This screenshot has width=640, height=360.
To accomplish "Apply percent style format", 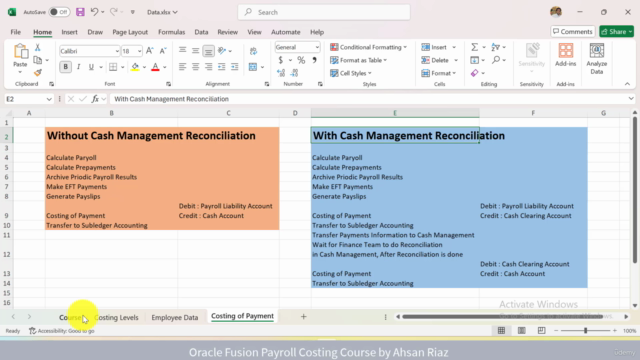I will (x=301, y=60).
